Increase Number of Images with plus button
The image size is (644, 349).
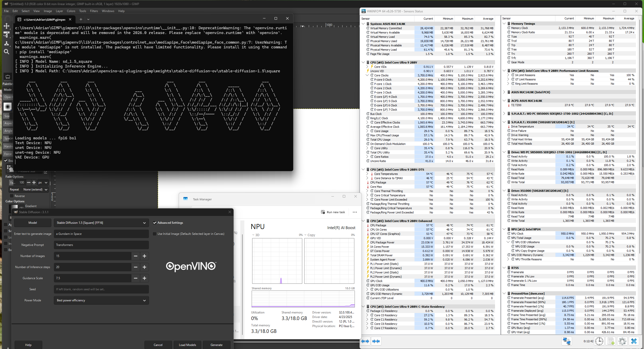(x=144, y=256)
